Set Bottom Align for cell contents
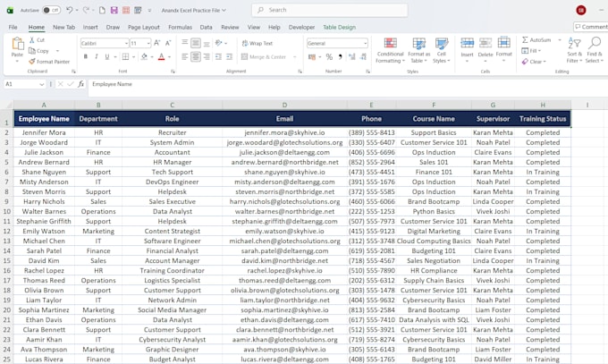The width and height of the screenshot is (608, 364). (207, 43)
